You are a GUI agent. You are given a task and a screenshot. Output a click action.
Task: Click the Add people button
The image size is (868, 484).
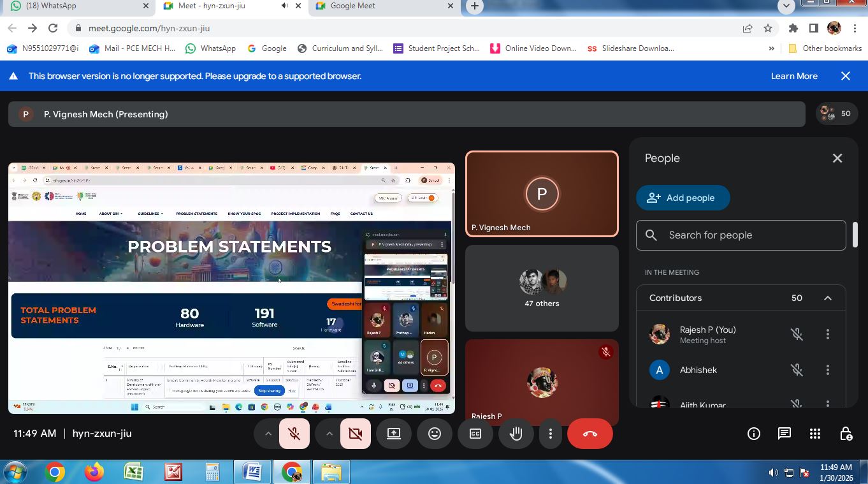point(683,198)
